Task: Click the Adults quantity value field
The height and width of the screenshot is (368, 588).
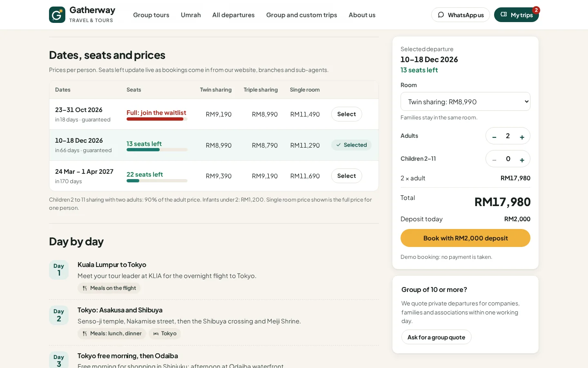Action: click(x=508, y=136)
